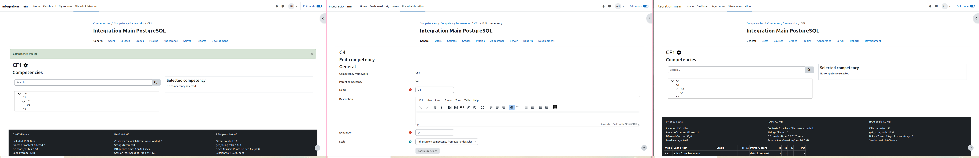Click Name input field containing C4
Screen dimensions: 980x158
tap(435, 90)
